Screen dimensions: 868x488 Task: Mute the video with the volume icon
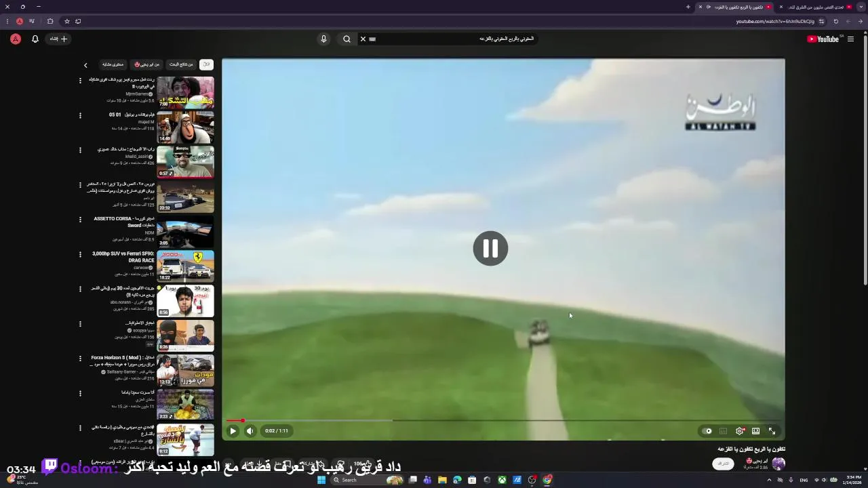[250, 431]
